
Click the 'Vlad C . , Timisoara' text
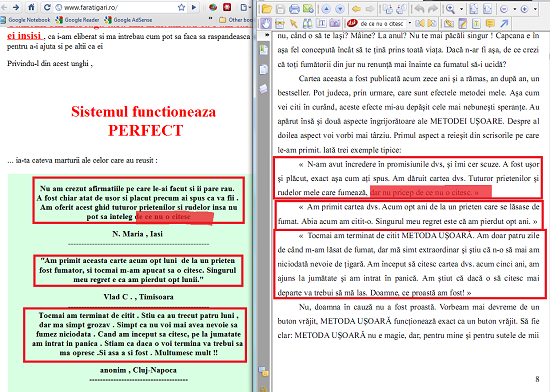coord(139,297)
